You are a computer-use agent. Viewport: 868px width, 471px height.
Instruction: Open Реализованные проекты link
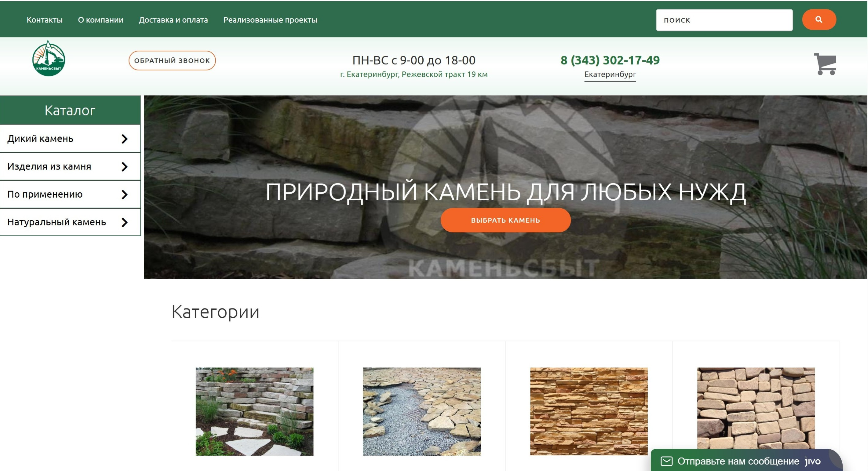(x=270, y=20)
